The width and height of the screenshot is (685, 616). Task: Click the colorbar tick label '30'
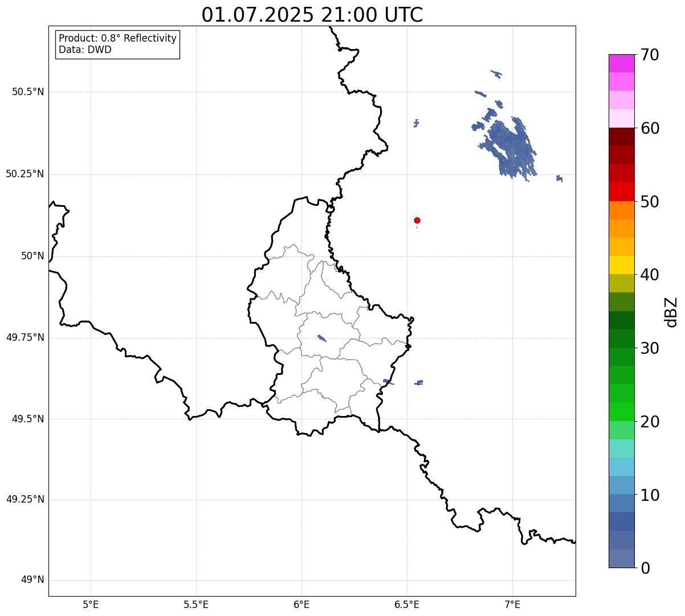coord(650,348)
